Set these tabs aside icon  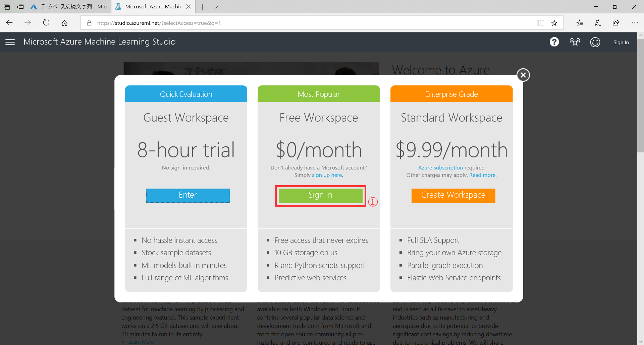click(20, 7)
